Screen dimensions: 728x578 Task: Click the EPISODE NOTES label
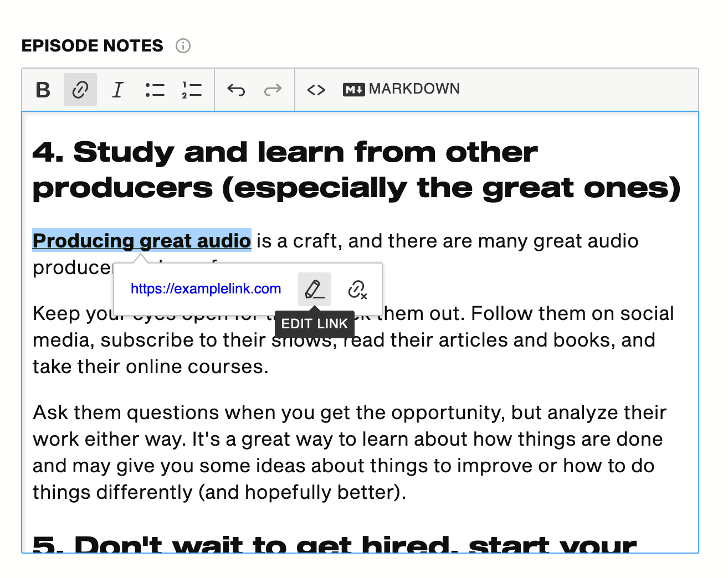[93, 46]
